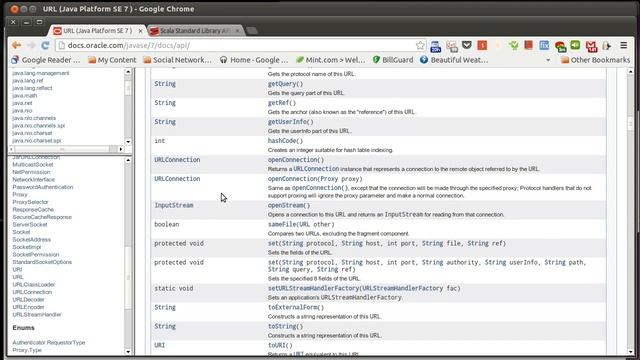Click the blue 'fix' extension icon
Image resolution: width=640 pixels, height=360 pixels.
pyautogui.click(x=544, y=45)
